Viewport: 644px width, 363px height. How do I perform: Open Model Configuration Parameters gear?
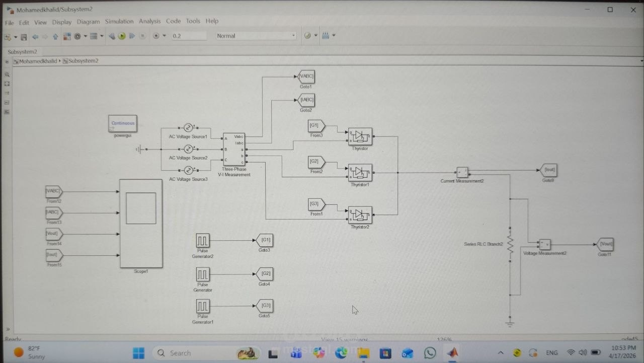click(x=77, y=36)
